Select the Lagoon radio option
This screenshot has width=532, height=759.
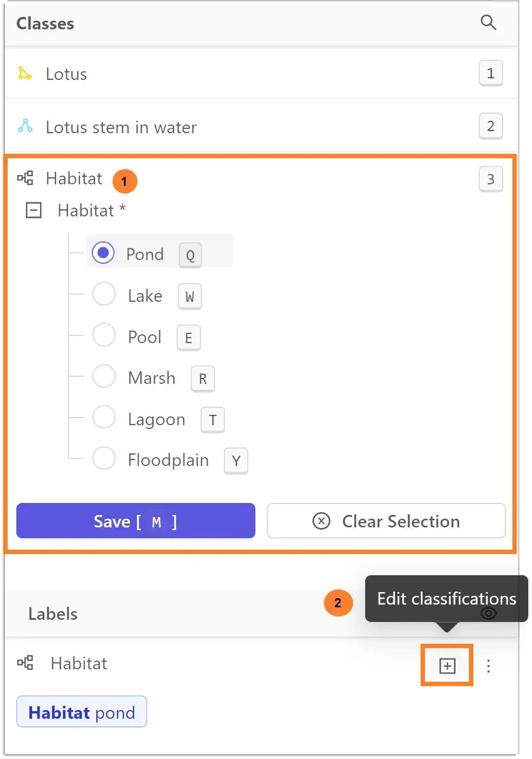[x=104, y=417]
